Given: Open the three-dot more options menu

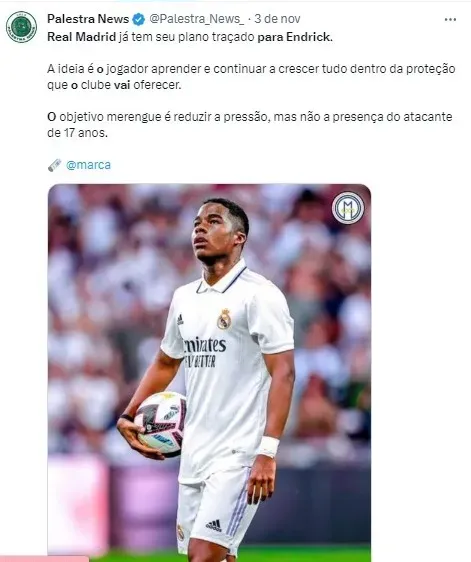Looking at the screenshot, I should (450, 19).
